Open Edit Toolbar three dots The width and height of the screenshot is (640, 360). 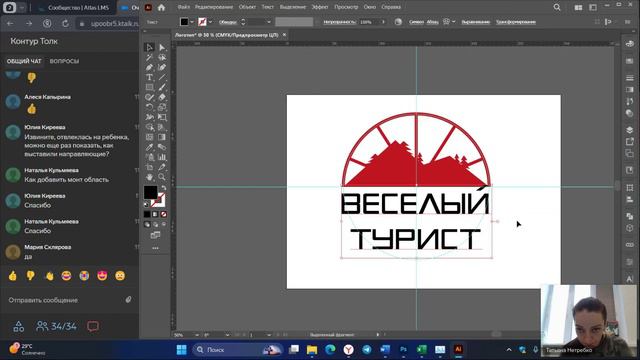tap(156, 248)
